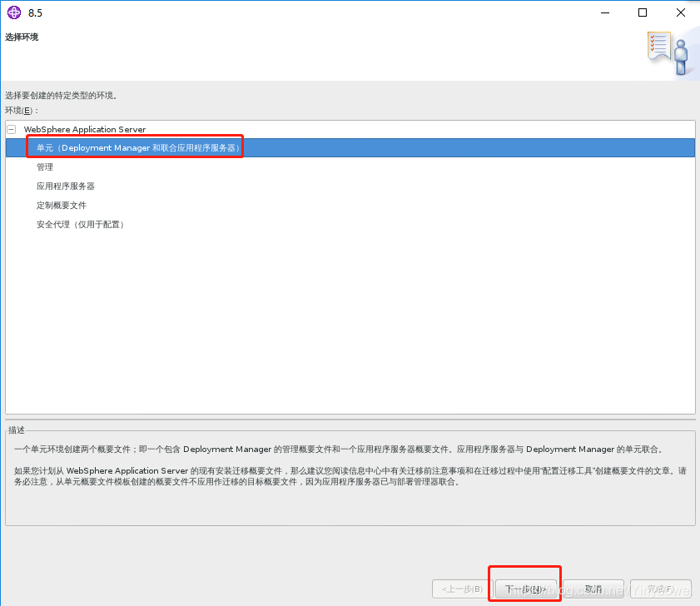Image resolution: width=700 pixels, height=606 pixels.
Task: Select 单元 (Deployment Manager 和联合应用程序服务器) environment
Action: [350, 148]
